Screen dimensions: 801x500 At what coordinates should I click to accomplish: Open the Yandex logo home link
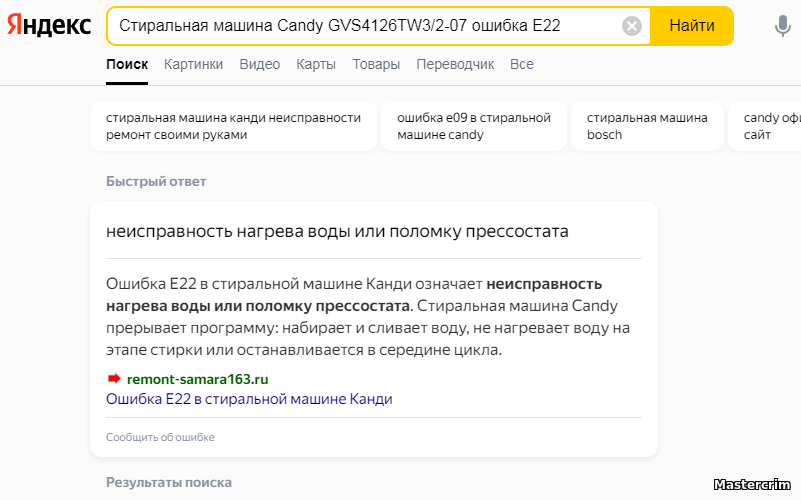(49, 26)
